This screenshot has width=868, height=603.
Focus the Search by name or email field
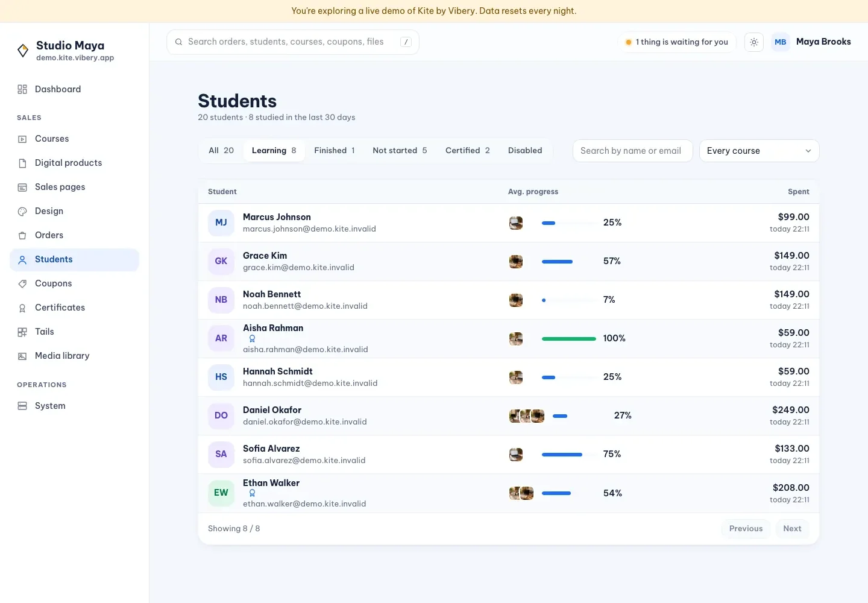click(x=632, y=151)
